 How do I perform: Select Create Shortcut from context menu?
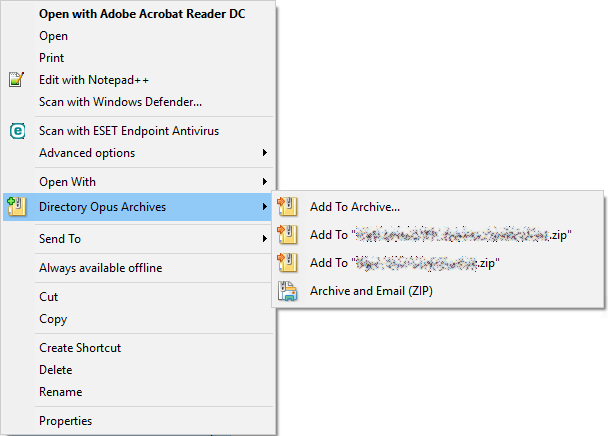coord(80,348)
